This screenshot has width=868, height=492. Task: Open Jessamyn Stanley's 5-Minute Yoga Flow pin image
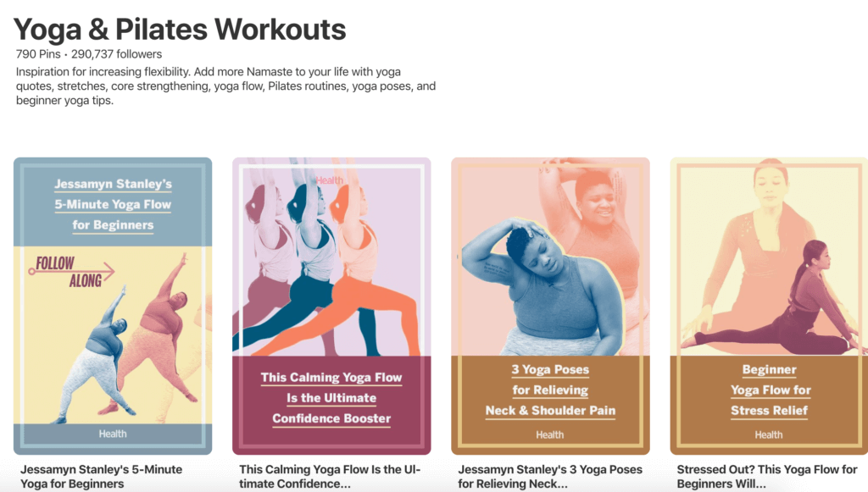113,307
